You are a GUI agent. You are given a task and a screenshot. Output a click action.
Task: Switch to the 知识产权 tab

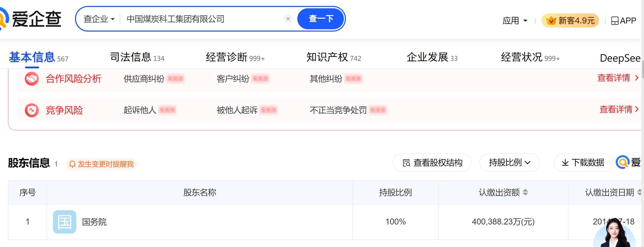(334, 57)
